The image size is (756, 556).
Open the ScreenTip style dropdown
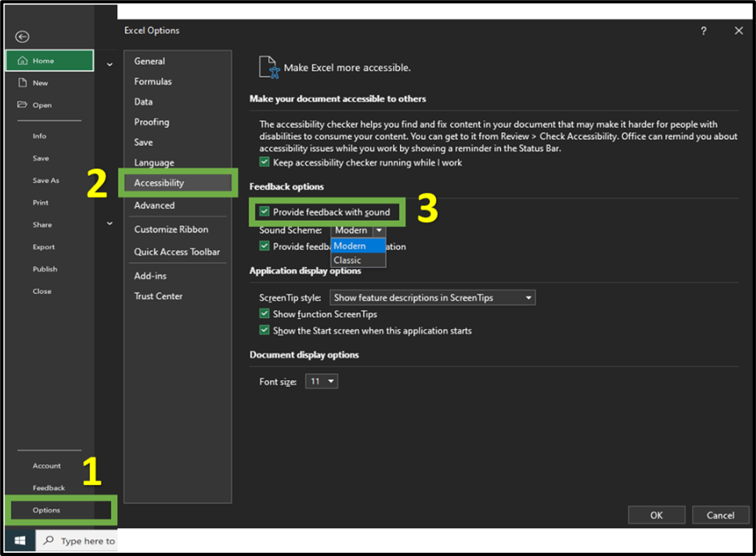coord(433,298)
